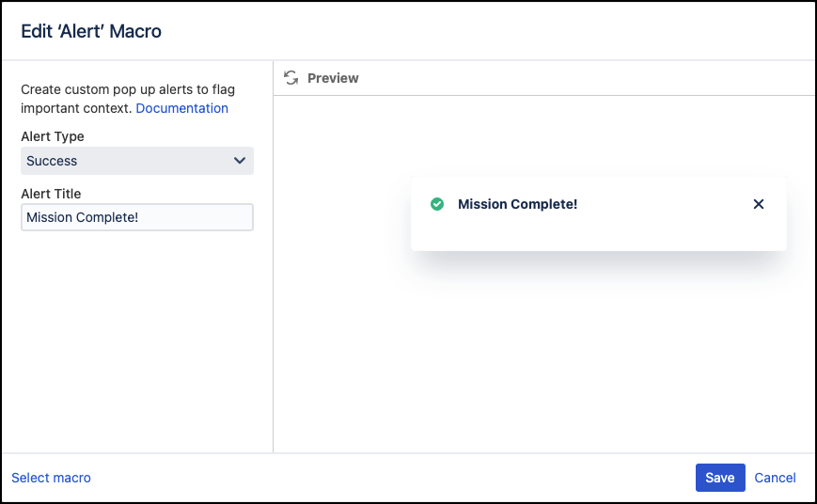
Task: Click the macro description paragraph text
Action: pos(128,99)
